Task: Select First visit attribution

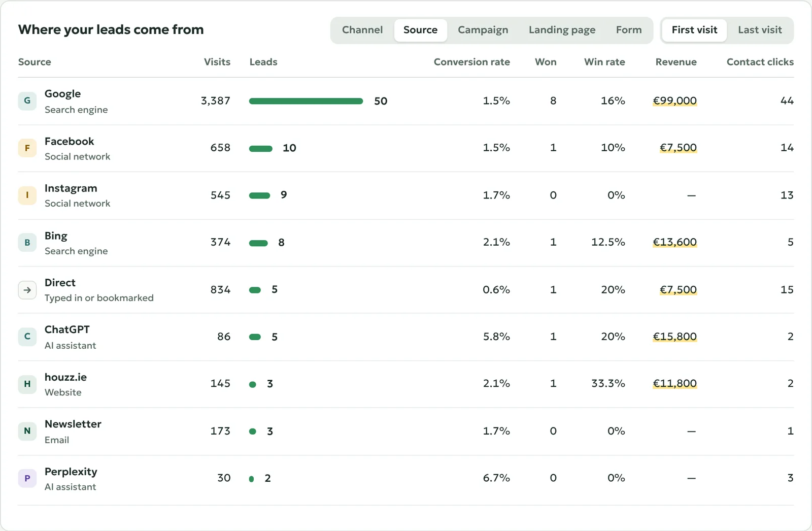Action: pyautogui.click(x=694, y=30)
